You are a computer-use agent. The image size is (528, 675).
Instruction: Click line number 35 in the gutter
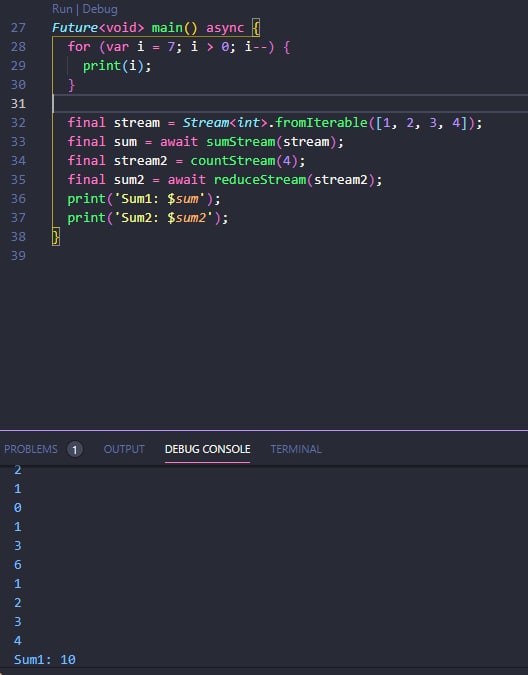coord(18,180)
